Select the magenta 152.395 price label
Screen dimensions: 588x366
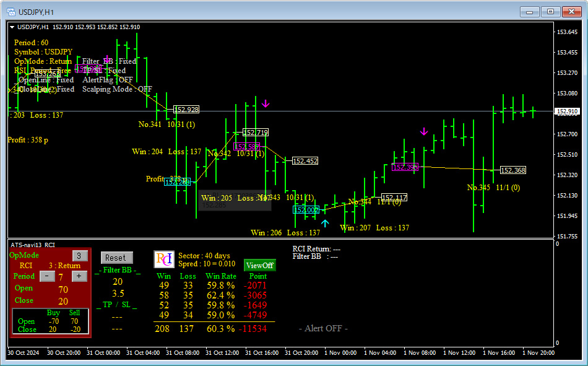405,167
